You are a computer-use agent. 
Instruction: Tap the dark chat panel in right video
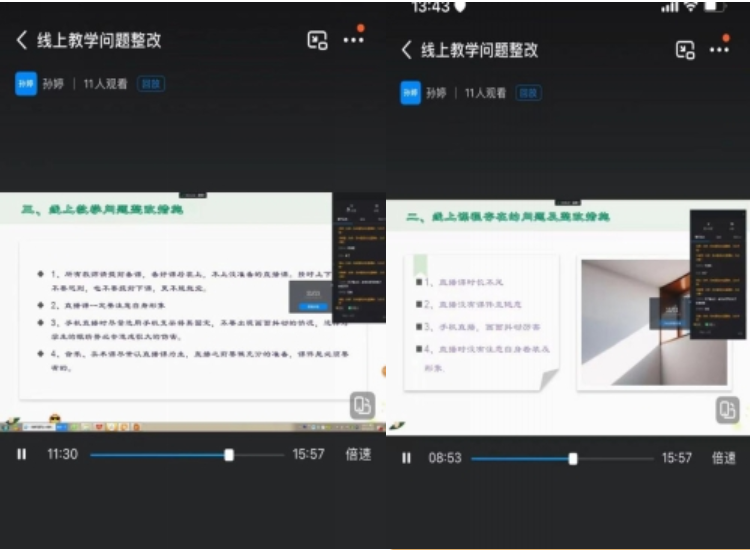717,275
